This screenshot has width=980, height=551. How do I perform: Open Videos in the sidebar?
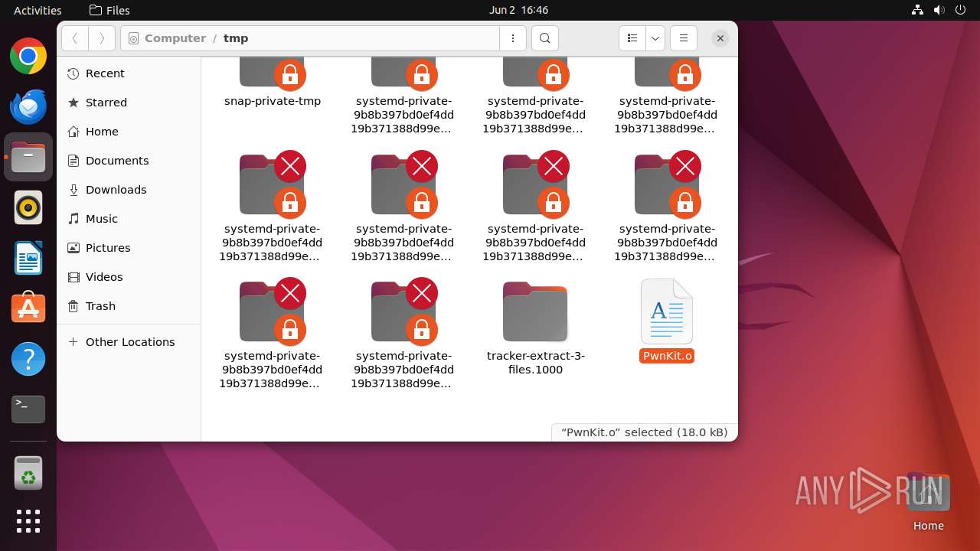point(129,277)
